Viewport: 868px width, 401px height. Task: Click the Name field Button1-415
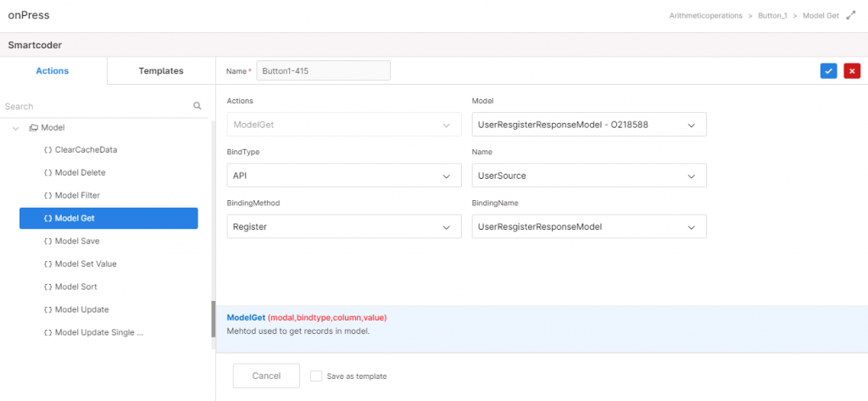pyautogui.click(x=323, y=71)
